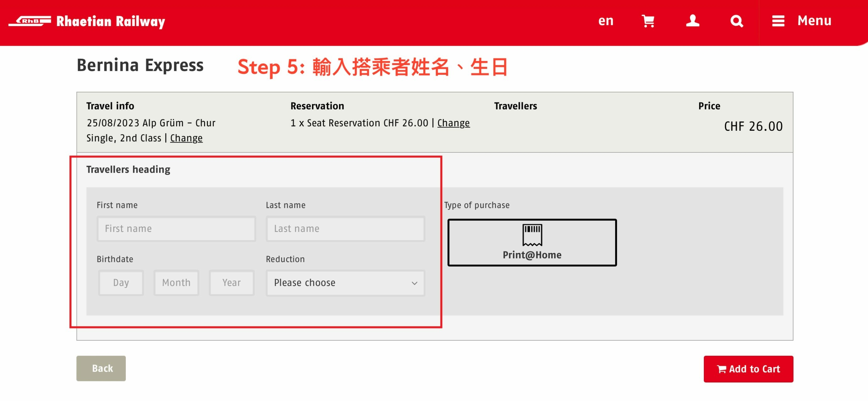
Task: Click the birthdate Day field
Action: pyautogui.click(x=121, y=282)
